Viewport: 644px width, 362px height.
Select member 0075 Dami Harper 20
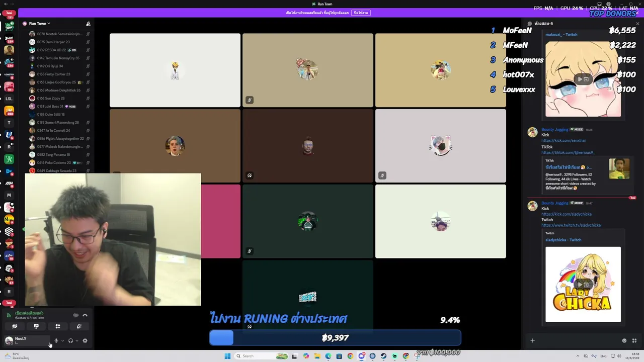[59, 42]
